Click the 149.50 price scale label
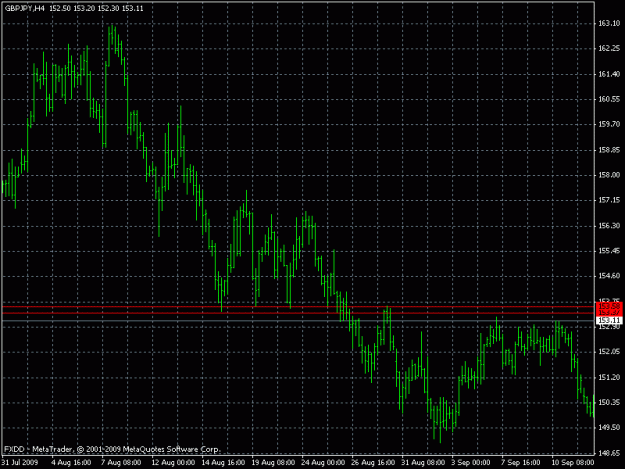The width and height of the screenshot is (625, 469). [x=609, y=427]
